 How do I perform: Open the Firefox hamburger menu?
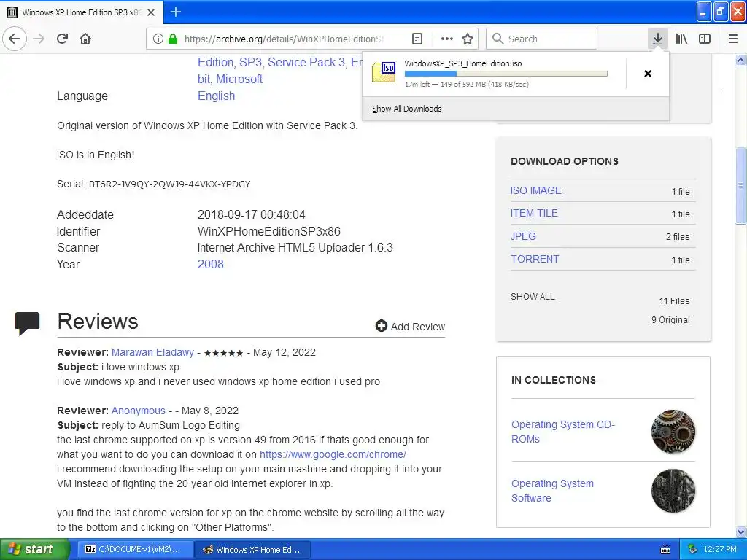point(733,39)
